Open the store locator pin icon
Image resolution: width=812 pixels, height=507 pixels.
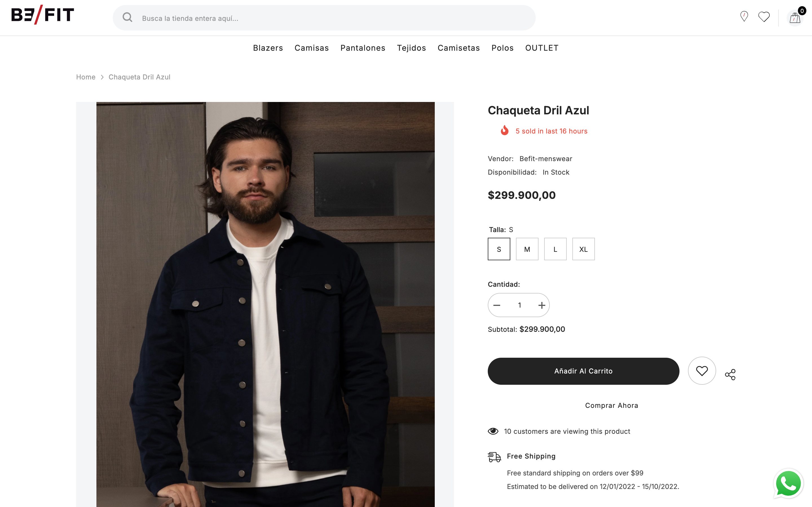click(744, 16)
